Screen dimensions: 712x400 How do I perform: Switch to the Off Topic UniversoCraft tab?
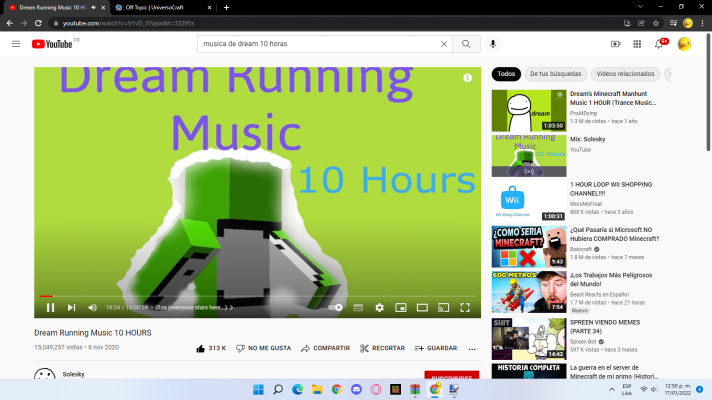(x=163, y=7)
